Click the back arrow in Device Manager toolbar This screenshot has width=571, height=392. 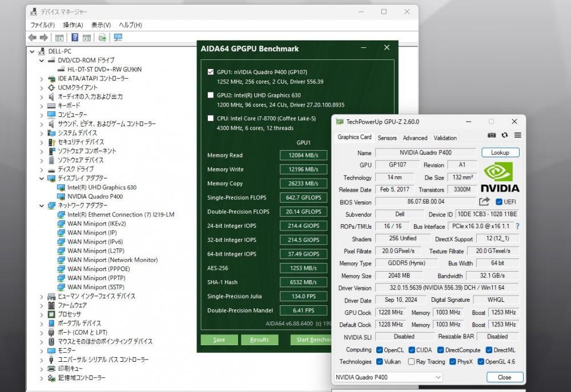(33, 38)
